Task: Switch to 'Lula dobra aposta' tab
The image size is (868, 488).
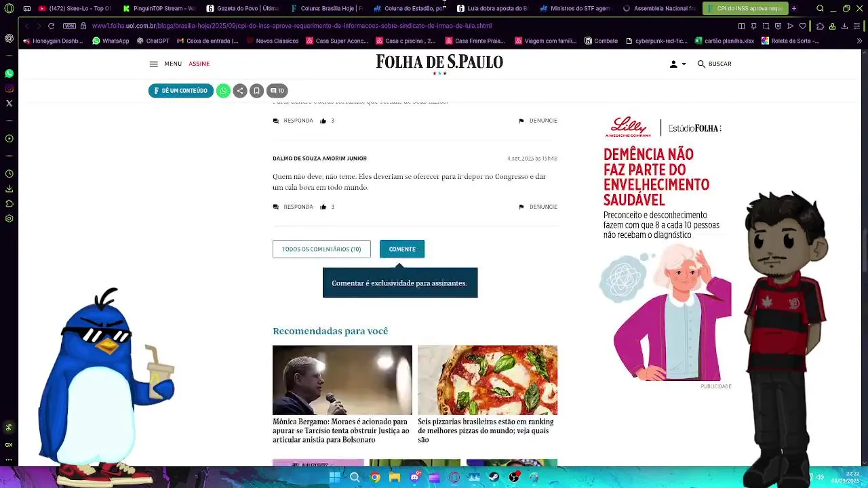Action: 494,9
